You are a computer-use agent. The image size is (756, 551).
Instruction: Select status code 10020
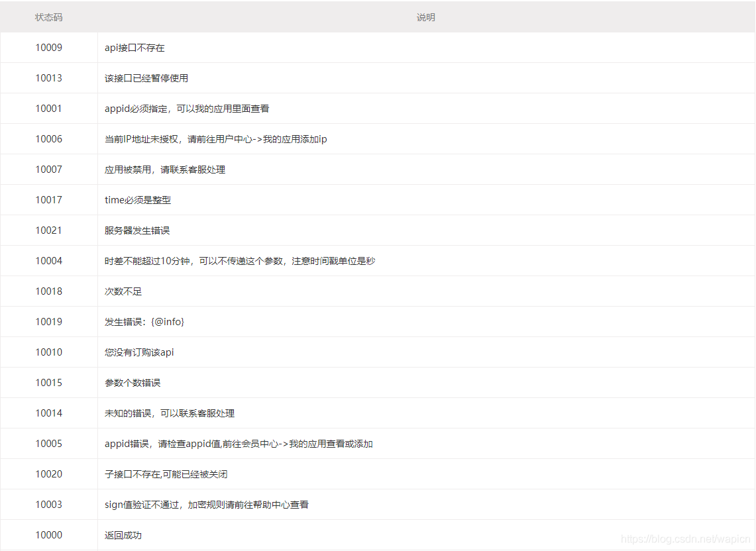click(x=48, y=473)
